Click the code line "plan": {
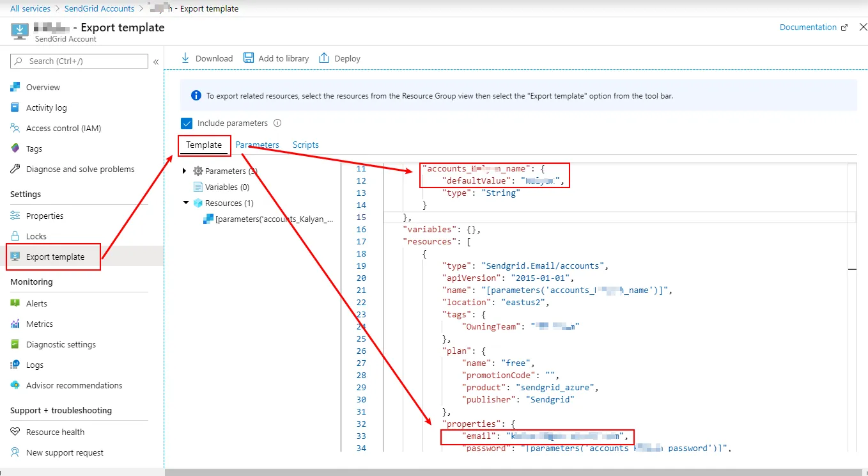 coord(463,351)
